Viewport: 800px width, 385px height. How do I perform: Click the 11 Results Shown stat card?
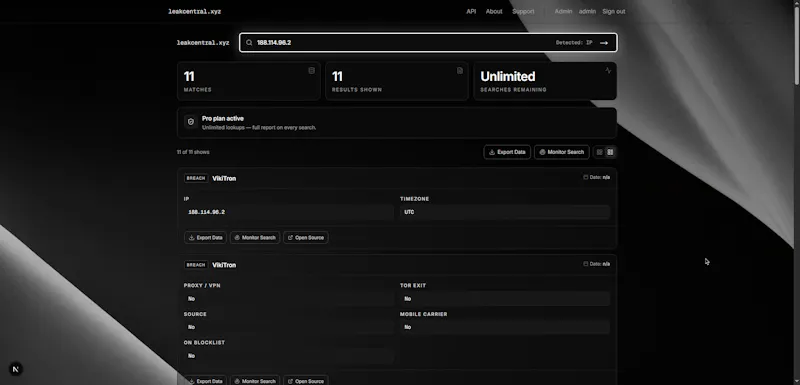(397, 81)
